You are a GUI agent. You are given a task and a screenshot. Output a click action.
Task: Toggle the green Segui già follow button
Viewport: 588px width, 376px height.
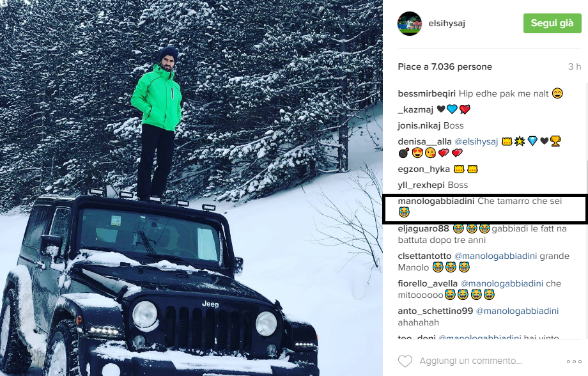point(552,23)
